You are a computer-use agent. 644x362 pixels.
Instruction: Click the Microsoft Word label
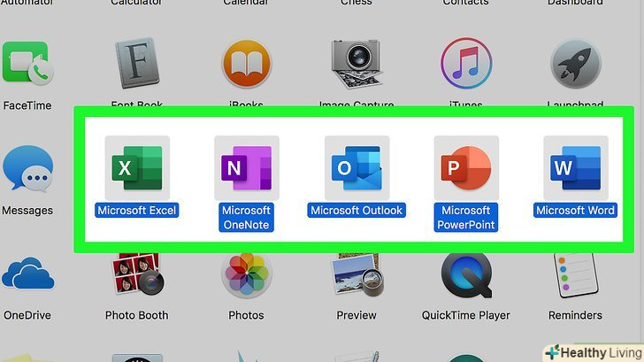[x=575, y=211]
